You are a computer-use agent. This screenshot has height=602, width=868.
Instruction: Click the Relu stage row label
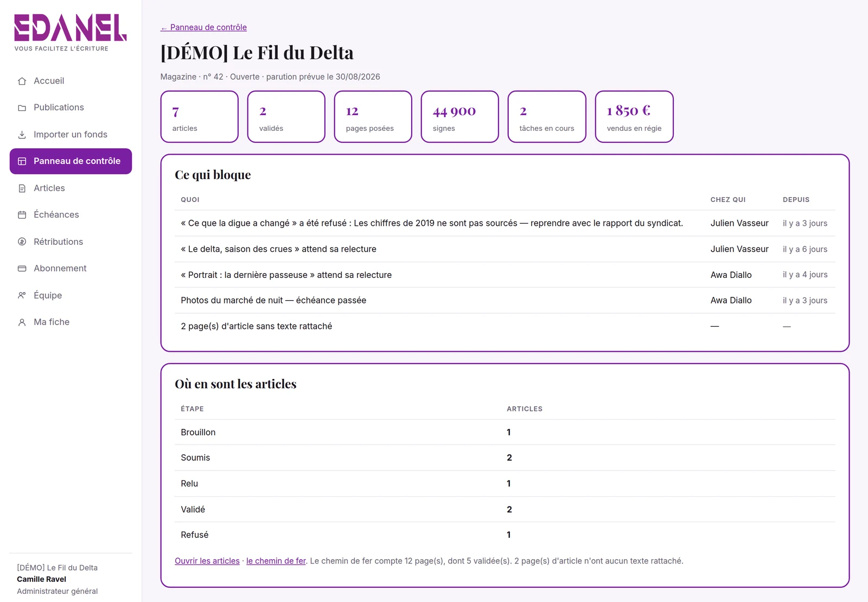pos(189,484)
